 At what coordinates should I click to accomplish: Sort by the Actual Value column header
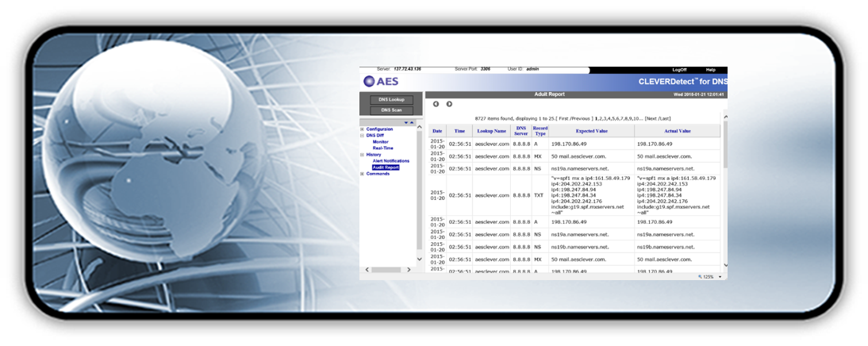click(x=678, y=131)
